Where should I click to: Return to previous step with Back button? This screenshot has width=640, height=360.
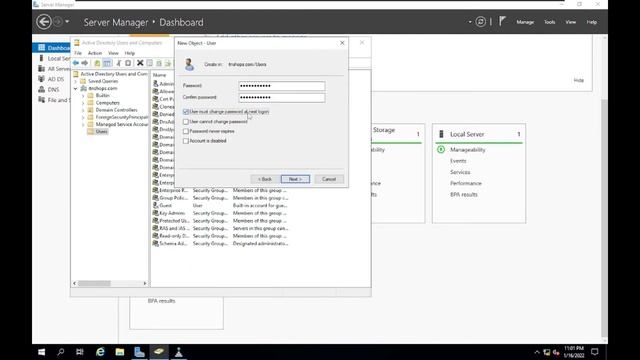pyautogui.click(x=264, y=179)
